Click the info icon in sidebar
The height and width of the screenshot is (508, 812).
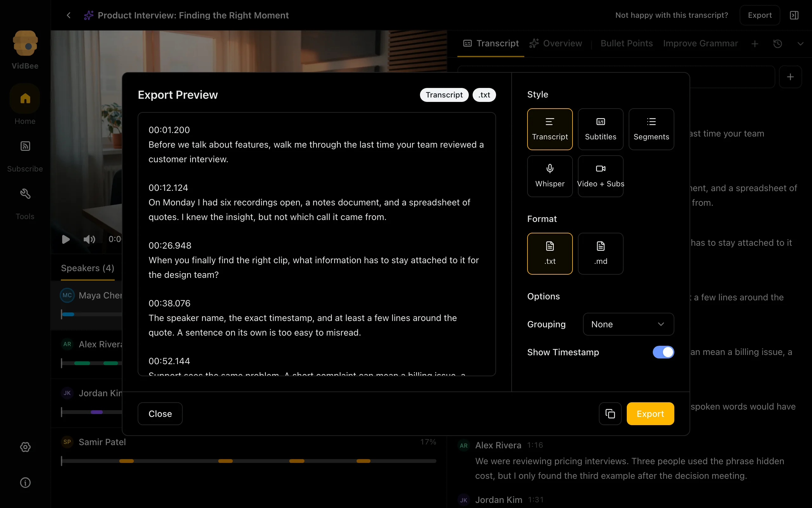tap(25, 483)
